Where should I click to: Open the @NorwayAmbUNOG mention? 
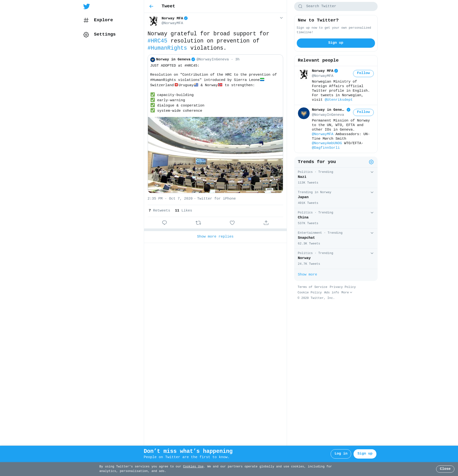(x=327, y=143)
